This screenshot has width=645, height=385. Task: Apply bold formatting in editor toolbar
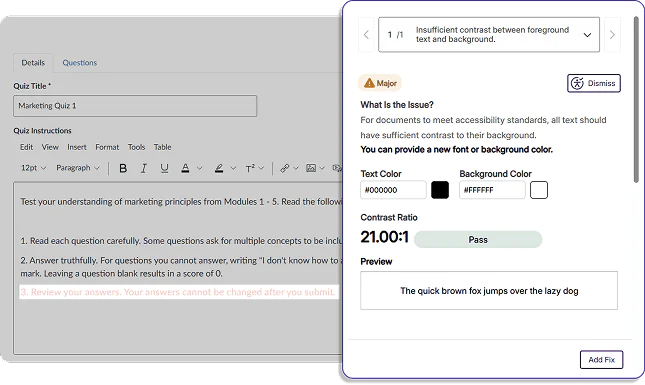point(123,168)
